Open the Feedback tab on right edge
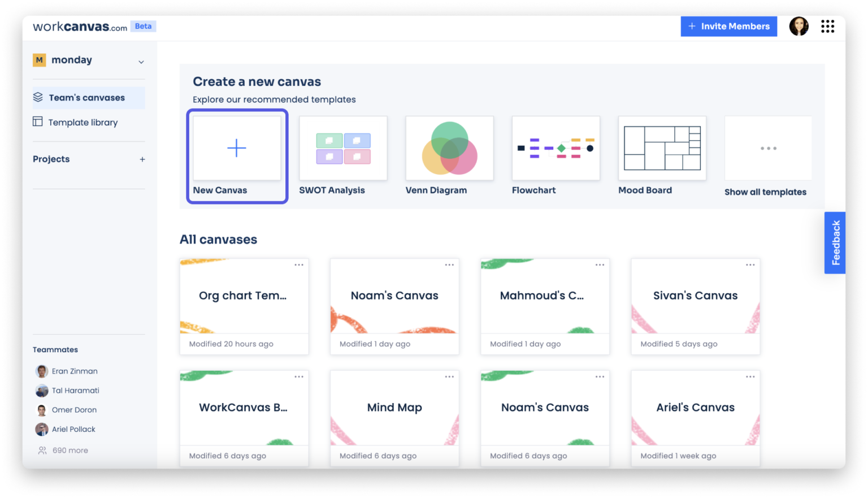868x498 pixels. click(835, 242)
